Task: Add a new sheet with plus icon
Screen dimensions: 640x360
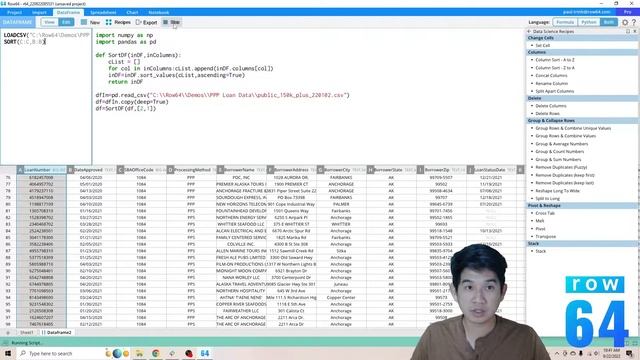Action: point(8,333)
